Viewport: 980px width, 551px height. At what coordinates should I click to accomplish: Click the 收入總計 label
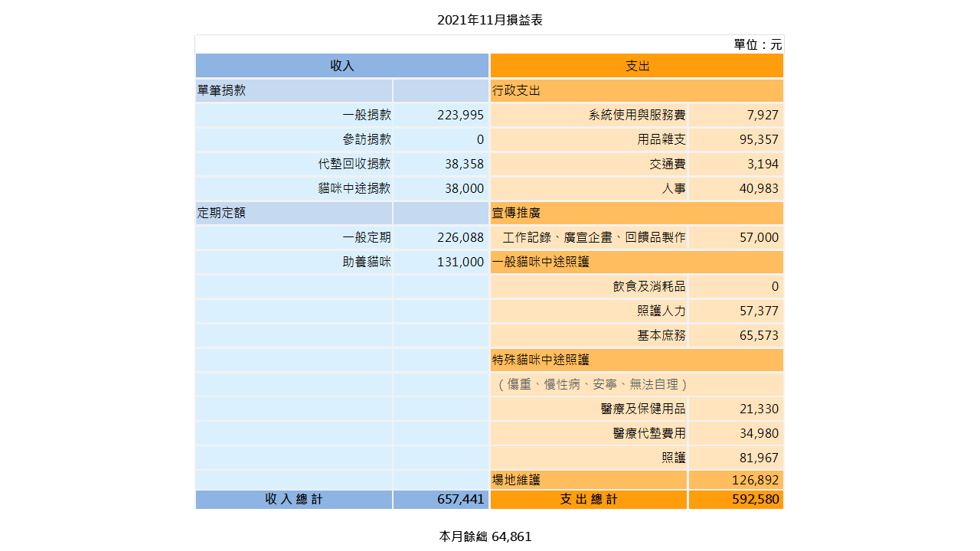pyautogui.click(x=294, y=499)
